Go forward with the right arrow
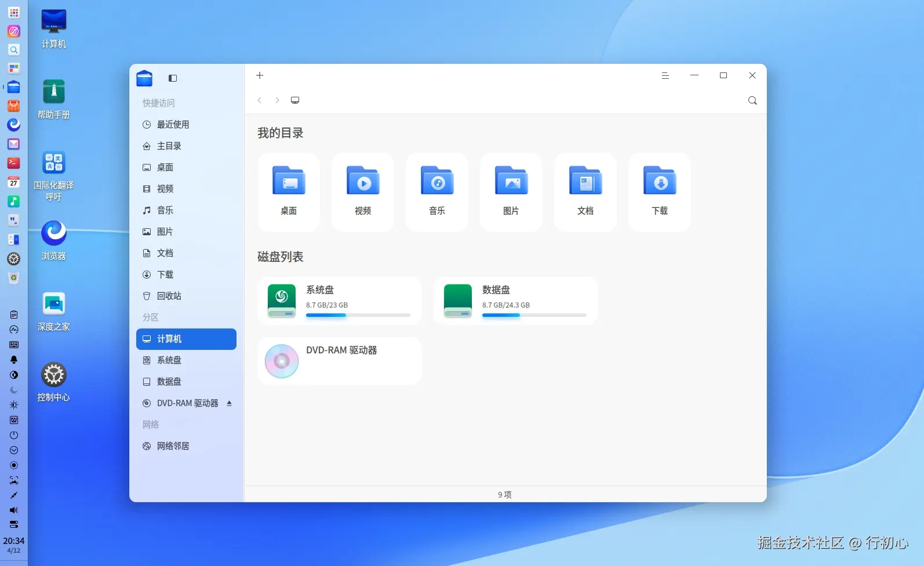 pyautogui.click(x=277, y=100)
